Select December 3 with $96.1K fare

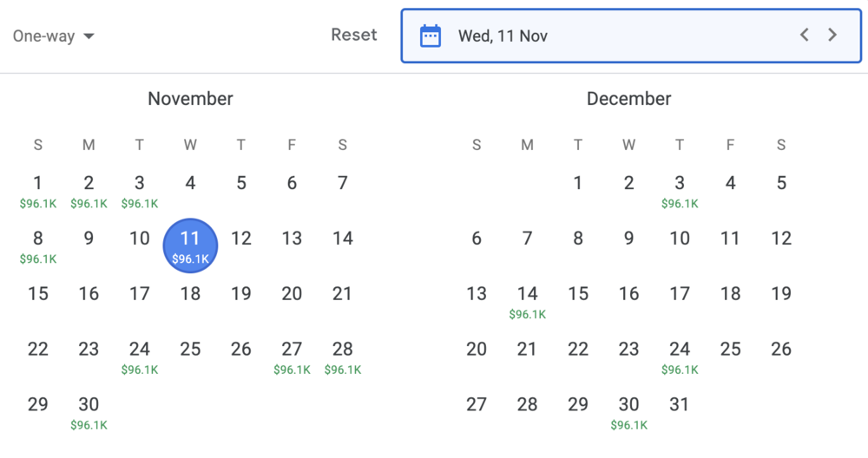tap(680, 191)
